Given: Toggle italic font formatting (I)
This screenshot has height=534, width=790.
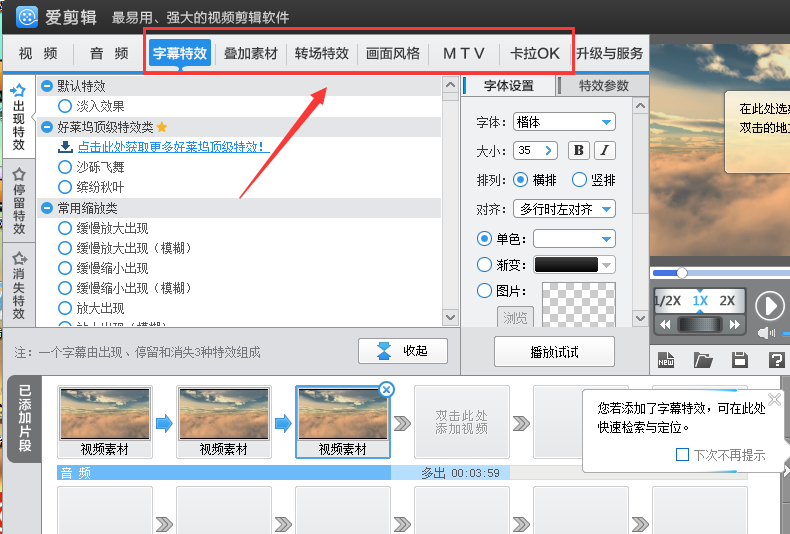Looking at the screenshot, I should [x=605, y=150].
